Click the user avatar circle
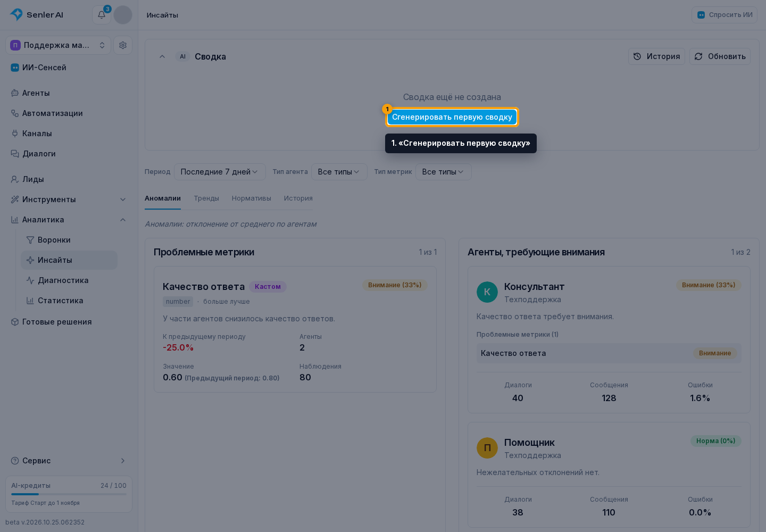Screen dimensions: 766x532 point(123,15)
